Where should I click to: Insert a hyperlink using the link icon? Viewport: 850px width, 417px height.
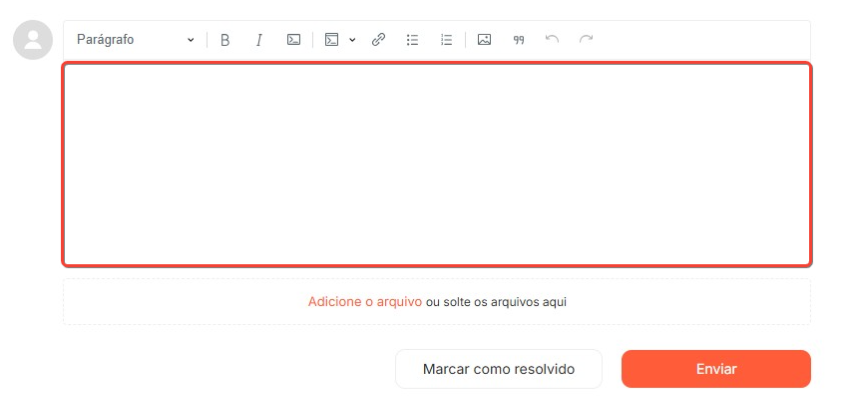378,40
